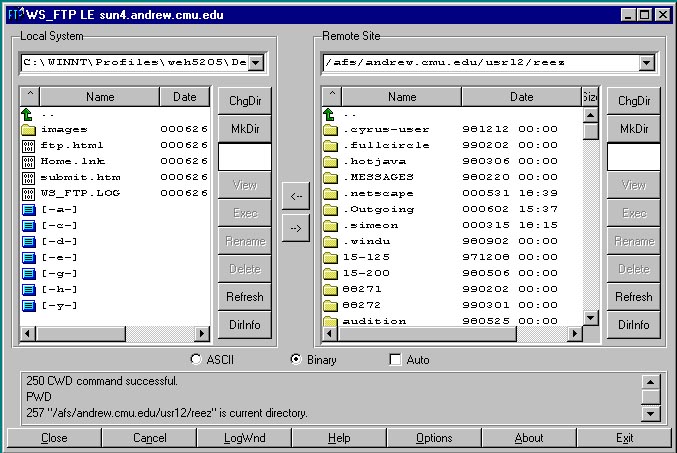
Task: Open Help from the bottom bar
Action: [x=339, y=438]
